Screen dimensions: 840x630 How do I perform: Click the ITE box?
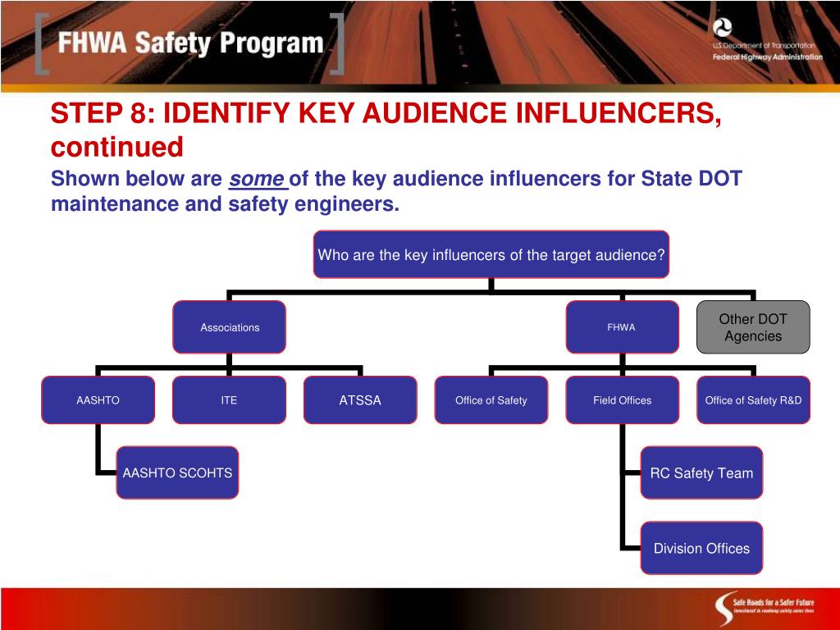(x=230, y=400)
